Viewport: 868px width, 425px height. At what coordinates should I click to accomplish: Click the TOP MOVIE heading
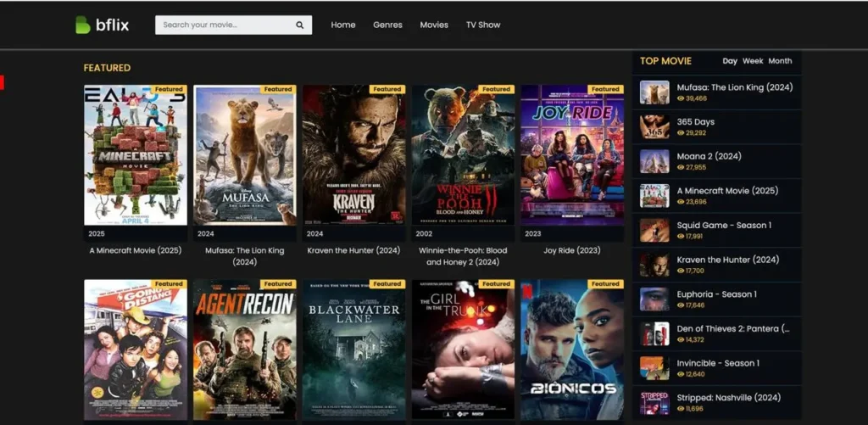point(666,61)
